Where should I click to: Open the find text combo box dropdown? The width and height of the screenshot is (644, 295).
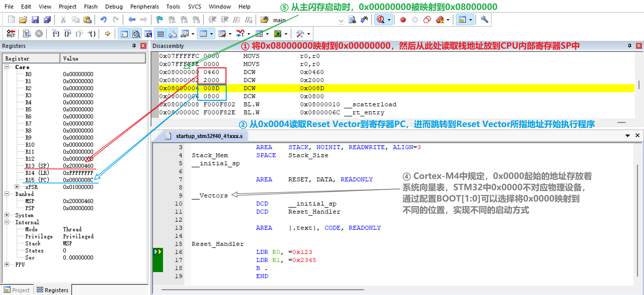click(x=341, y=20)
